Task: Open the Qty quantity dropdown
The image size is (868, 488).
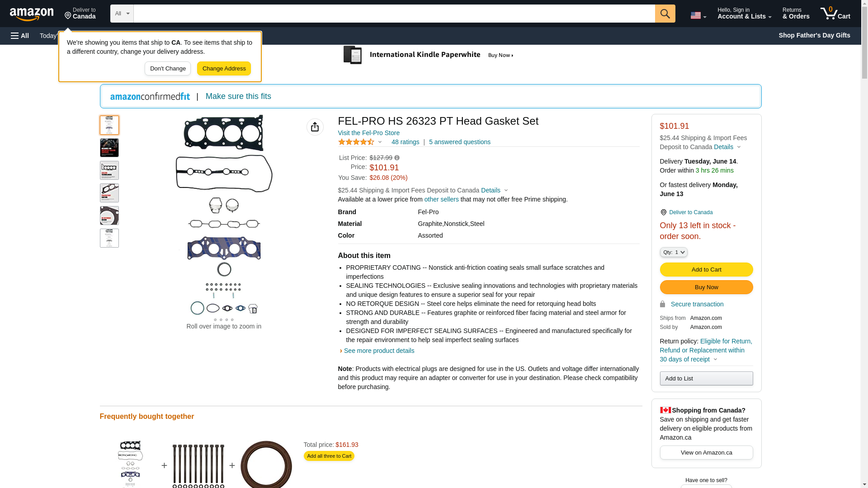Action: [673, 252]
